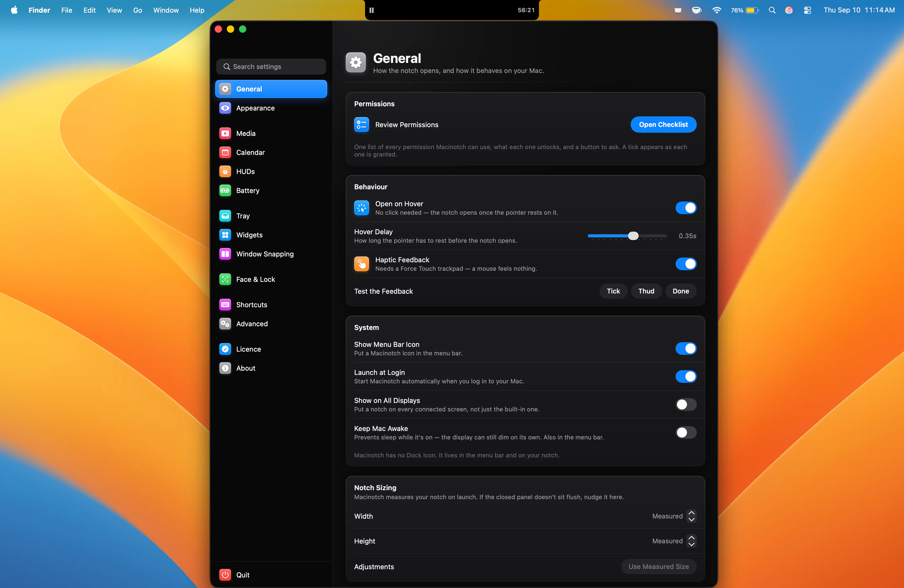Open the Finder menu
904x588 pixels.
[x=39, y=10]
